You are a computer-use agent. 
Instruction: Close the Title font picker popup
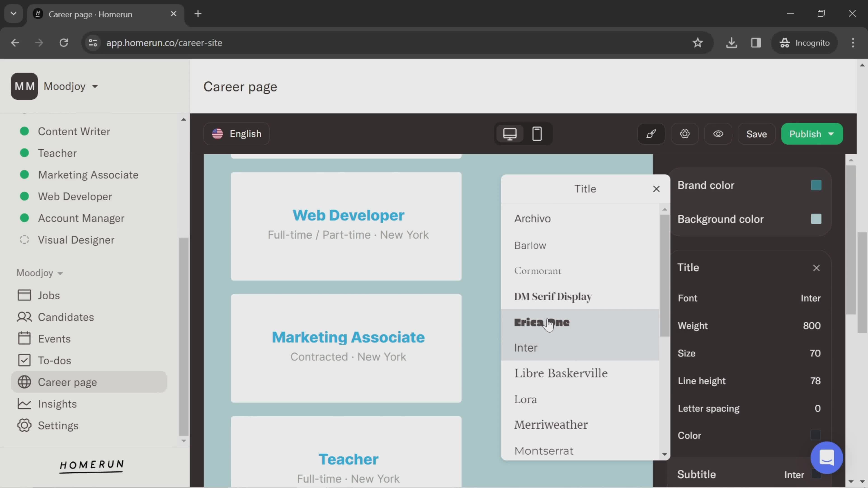(x=656, y=189)
